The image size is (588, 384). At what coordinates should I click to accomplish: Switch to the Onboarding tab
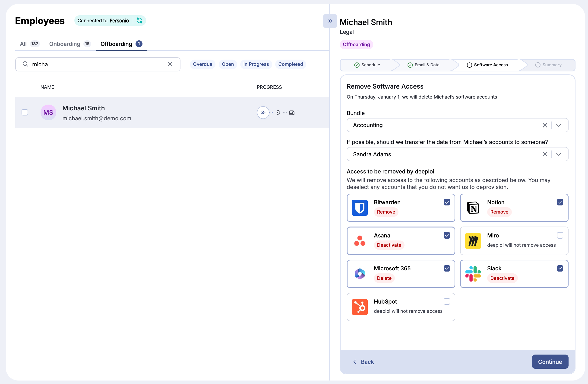click(x=64, y=44)
